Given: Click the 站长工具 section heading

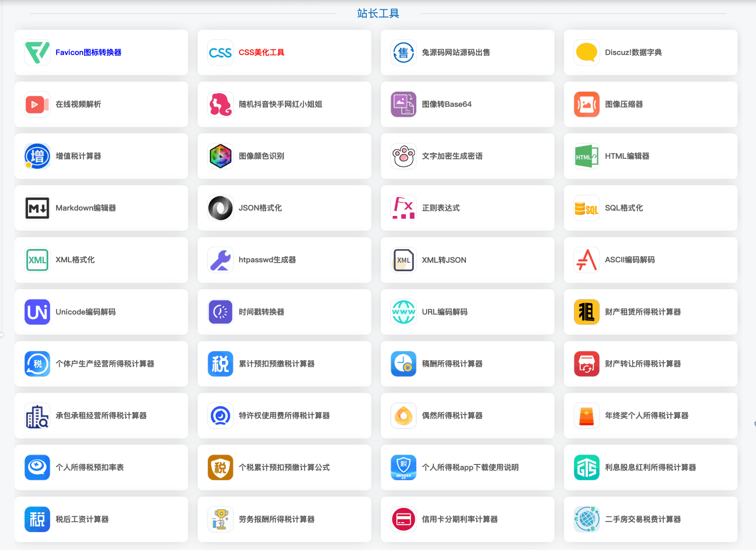Looking at the screenshot, I should 378,13.
